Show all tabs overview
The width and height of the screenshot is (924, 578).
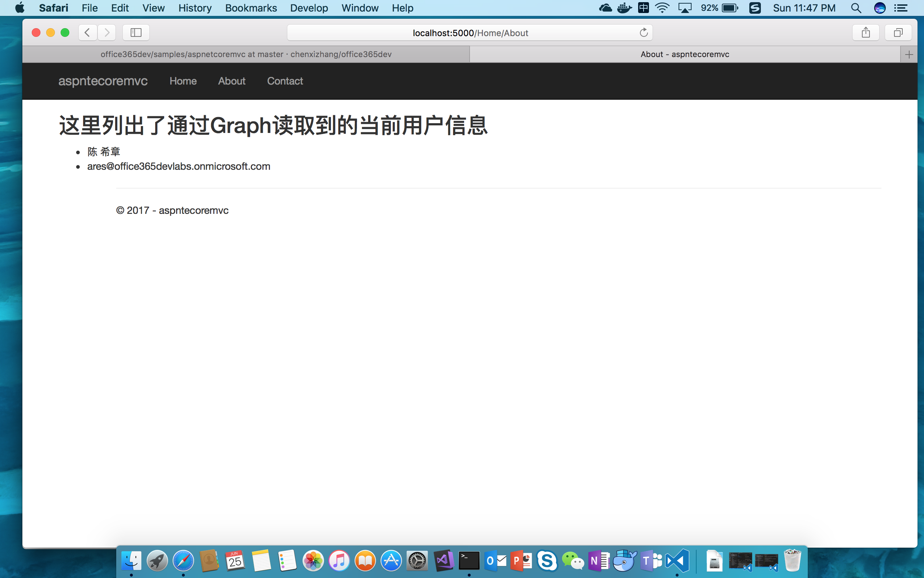click(898, 33)
